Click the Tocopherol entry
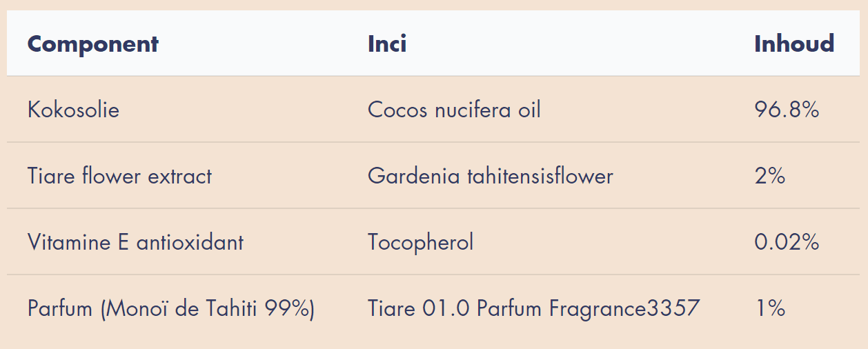 click(x=420, y=242)
